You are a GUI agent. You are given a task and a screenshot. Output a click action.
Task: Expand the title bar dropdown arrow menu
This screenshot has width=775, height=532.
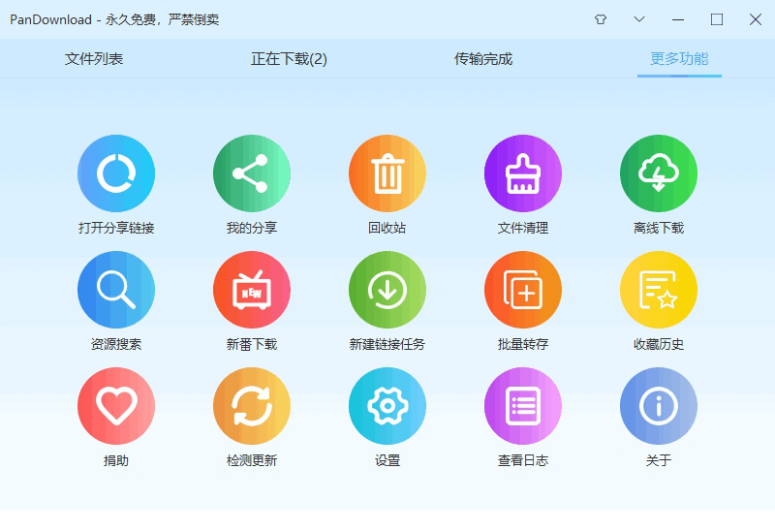click(639, 19)
